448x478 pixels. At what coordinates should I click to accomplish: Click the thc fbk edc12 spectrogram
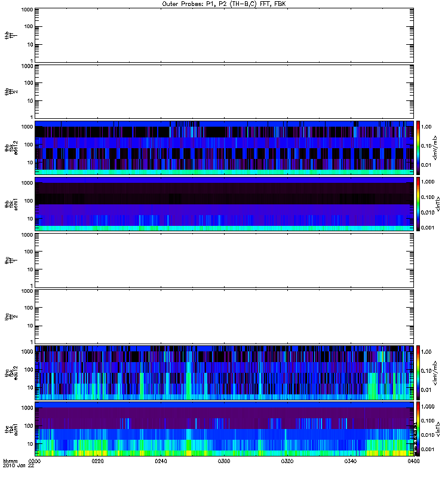point(224,373)
